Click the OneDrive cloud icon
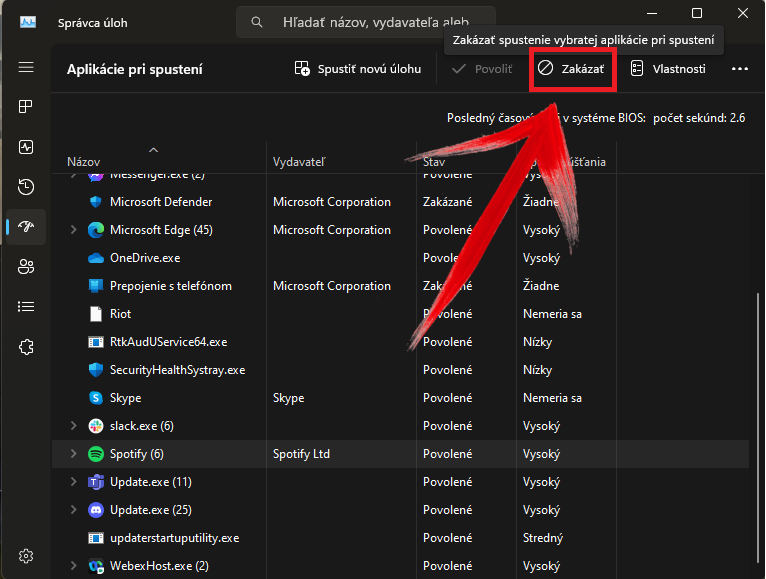The image size is (766, 579). click(x=96, y=258)
